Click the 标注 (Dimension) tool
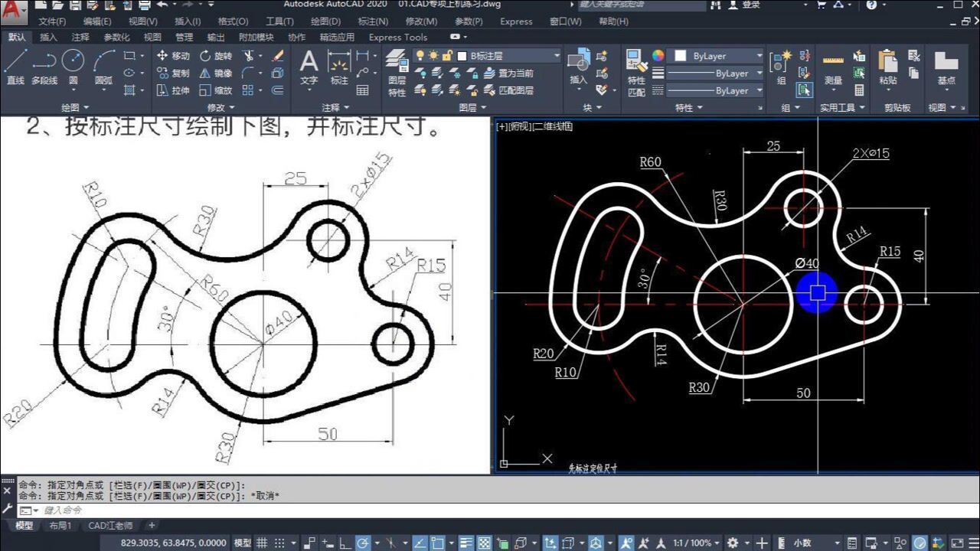Viewport: 980px width, 551px height. coord(339,67)
